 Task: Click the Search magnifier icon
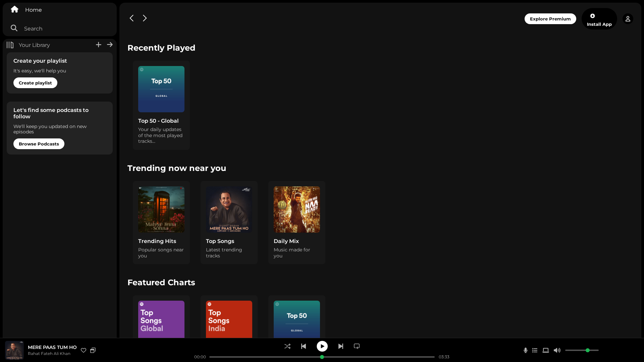coord(14,28)
